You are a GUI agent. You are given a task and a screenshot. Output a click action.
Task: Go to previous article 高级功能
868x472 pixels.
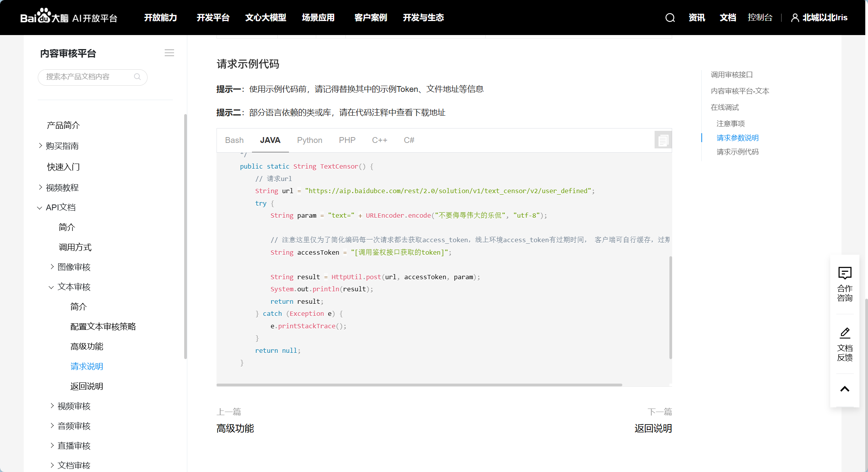pos(235,429)
